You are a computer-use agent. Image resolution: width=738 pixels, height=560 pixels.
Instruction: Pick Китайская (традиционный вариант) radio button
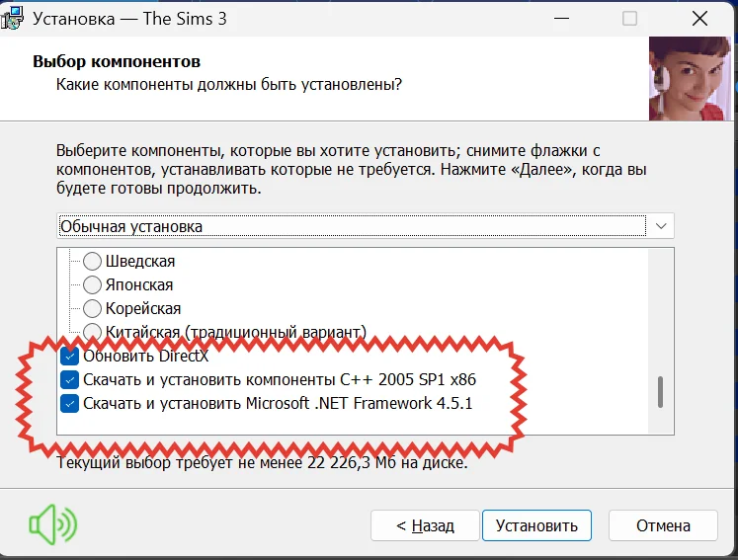[x=92, y=332]
